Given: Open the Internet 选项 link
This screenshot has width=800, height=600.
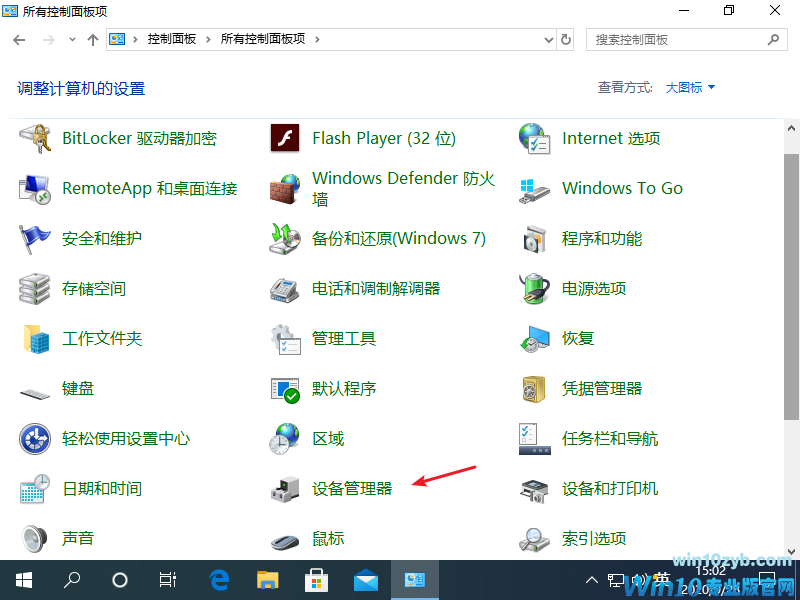Looking at the screenshot, I should [610, 139].
